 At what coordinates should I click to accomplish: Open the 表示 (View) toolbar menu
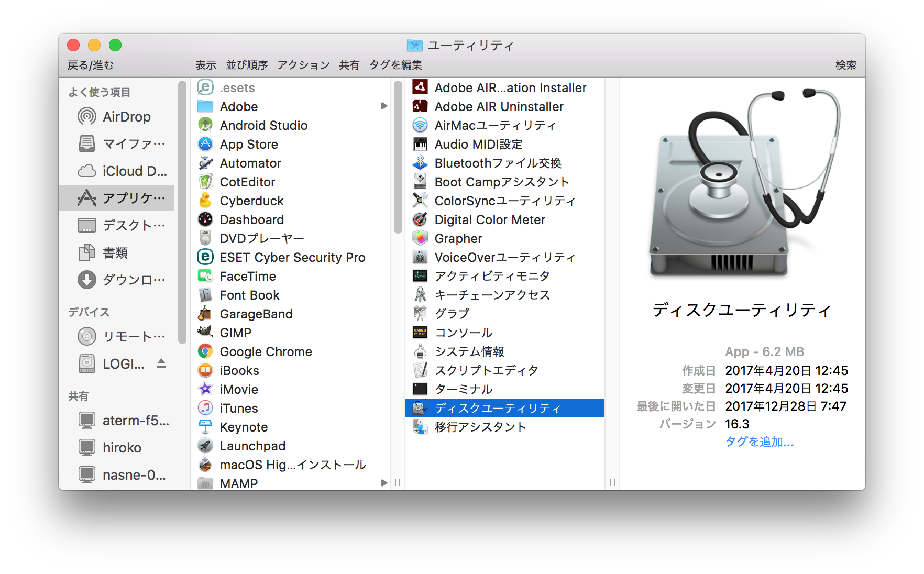(x=206, y=65)
